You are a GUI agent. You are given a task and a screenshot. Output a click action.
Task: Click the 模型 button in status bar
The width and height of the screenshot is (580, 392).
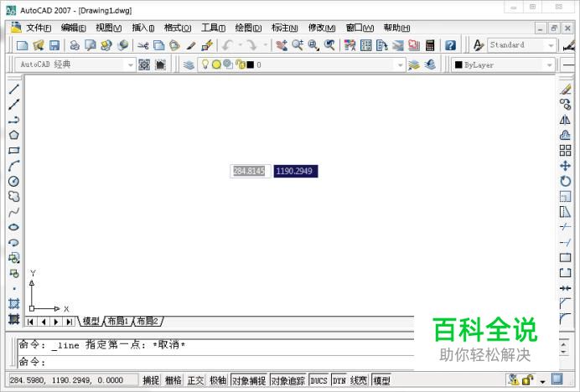point(381,380)
